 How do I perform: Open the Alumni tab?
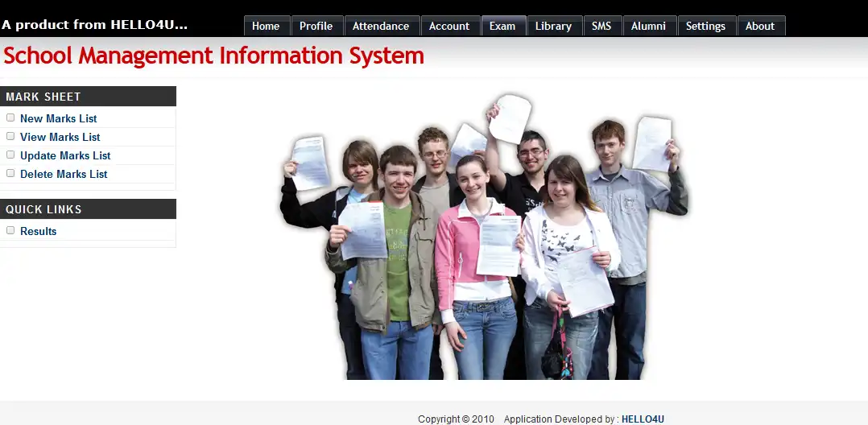(x=648, y=26)
